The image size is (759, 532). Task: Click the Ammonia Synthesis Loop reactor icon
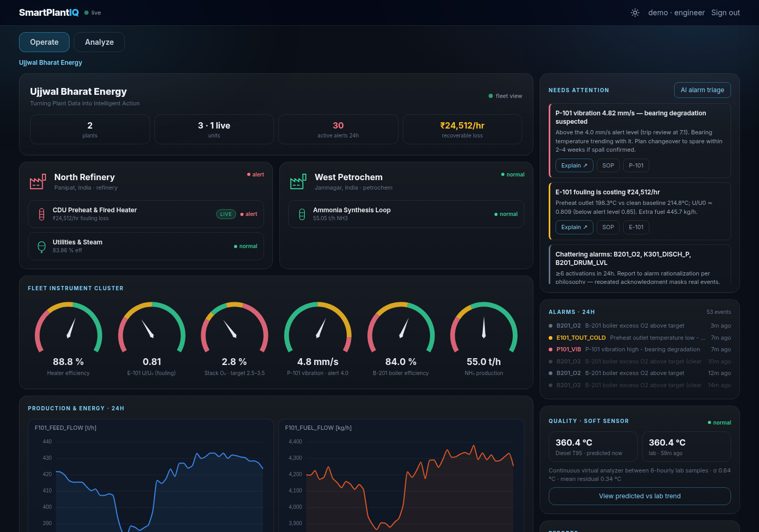coord(302,214)
